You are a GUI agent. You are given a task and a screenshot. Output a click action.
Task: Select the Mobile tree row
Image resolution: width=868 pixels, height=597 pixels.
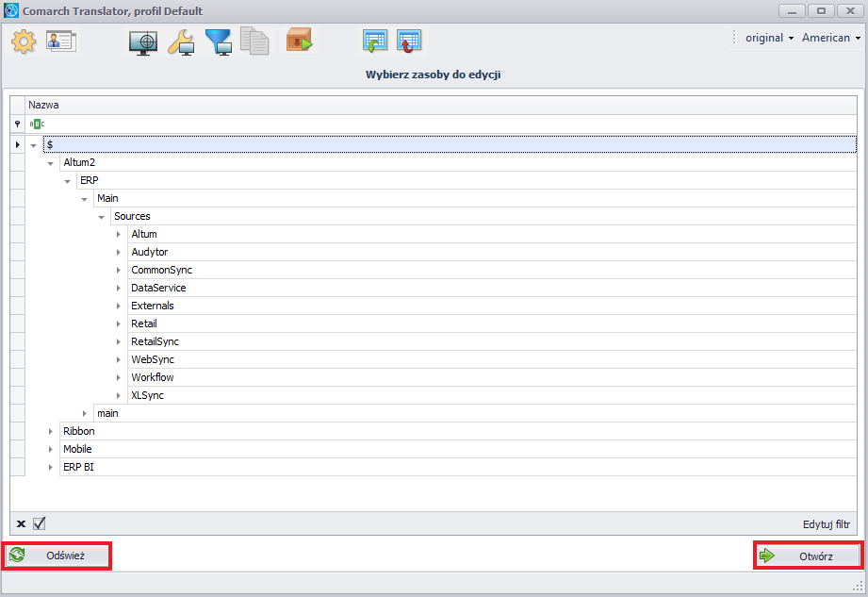[458, 449]
